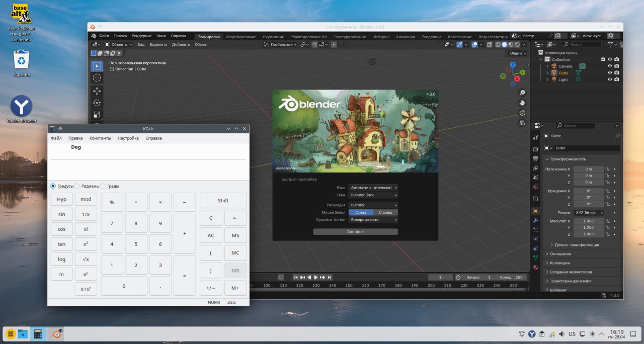Click the pan view hand icon
Image resolution: width=644 pixels, height=344 pixels.
point(522,103)
